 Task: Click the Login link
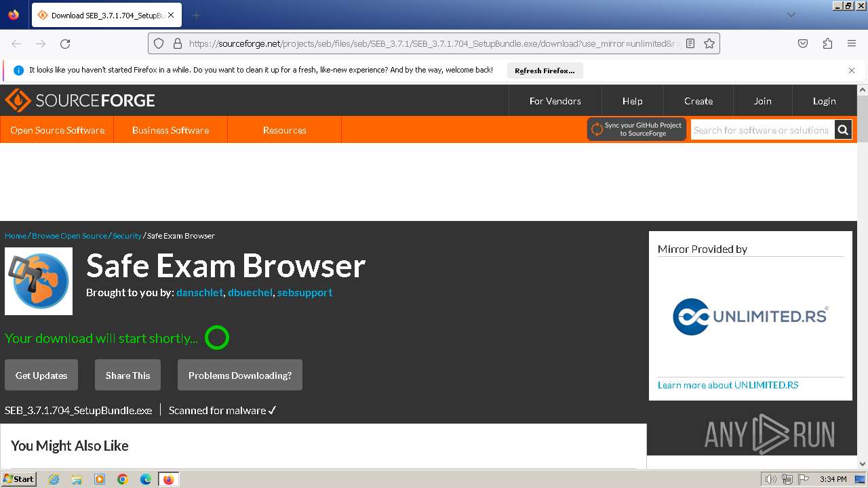[824, 101]
